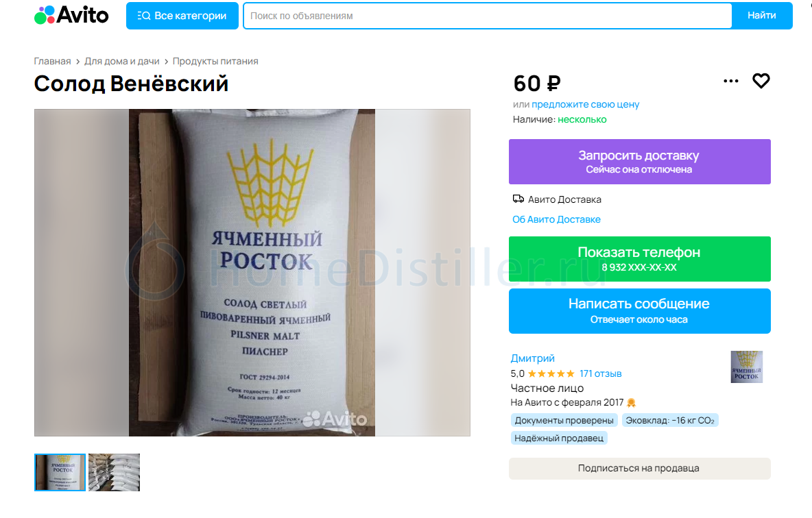Click Показать телефон button
This screenshot has height=518, width=812.
(640, 259)
